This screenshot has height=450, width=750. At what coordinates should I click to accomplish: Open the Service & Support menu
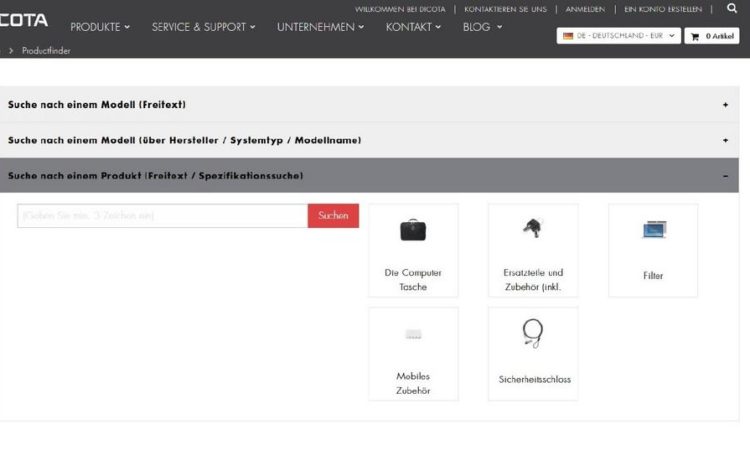203,27
